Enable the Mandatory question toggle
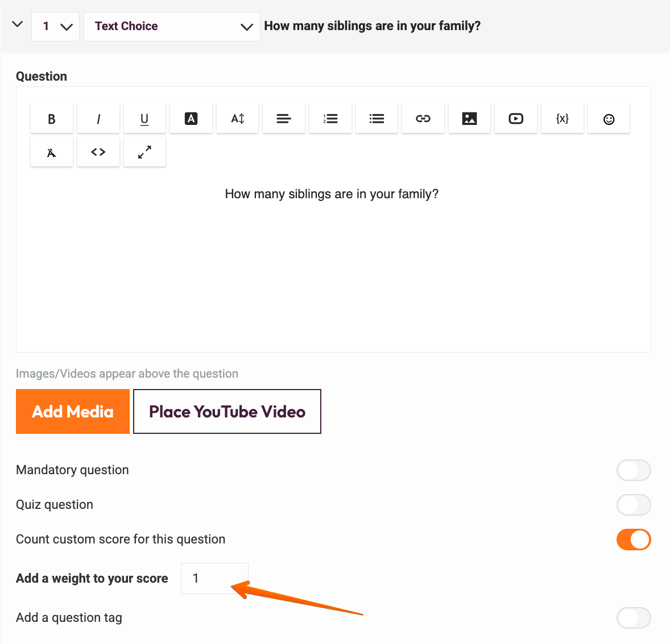This screenshot has width=670, height=644. (633, 470)
